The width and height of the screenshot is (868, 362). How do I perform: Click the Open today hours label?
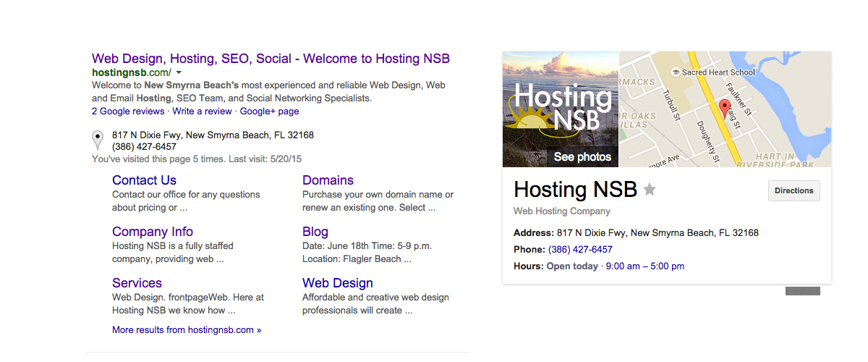click(573, 266)
